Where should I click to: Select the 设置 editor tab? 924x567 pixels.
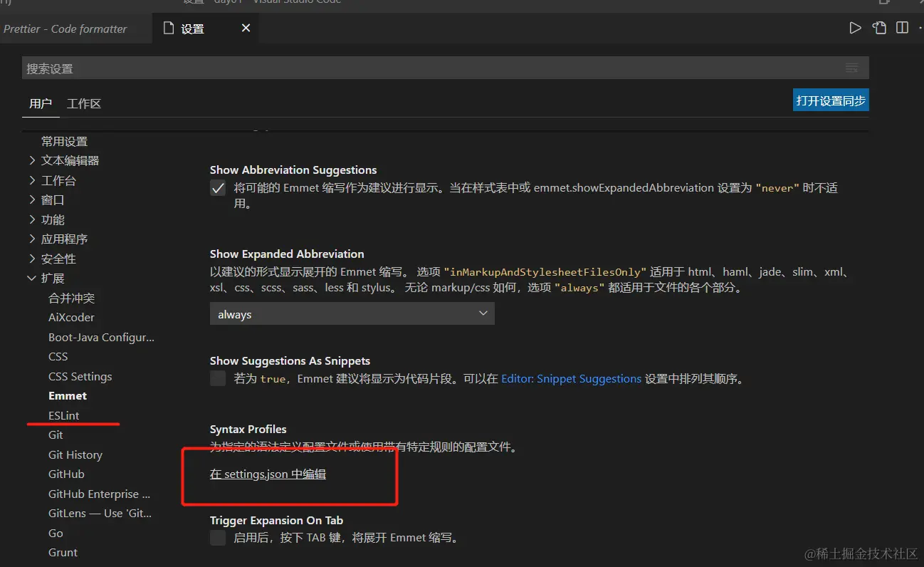click(x=206, y=28)
